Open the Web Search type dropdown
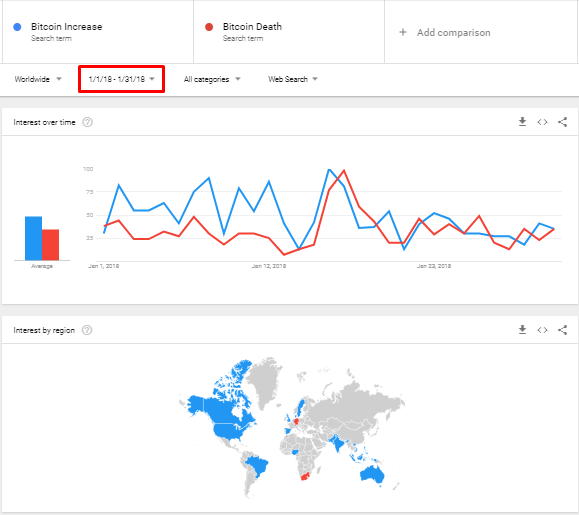The height and width of the screenshot is (515, 579). (x=292, y=79)
